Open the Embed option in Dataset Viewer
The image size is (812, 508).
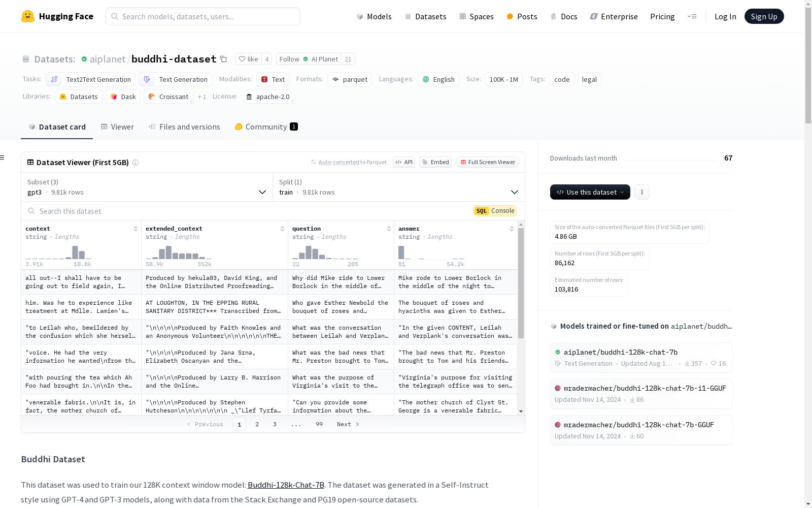click(x=435, y=162)
